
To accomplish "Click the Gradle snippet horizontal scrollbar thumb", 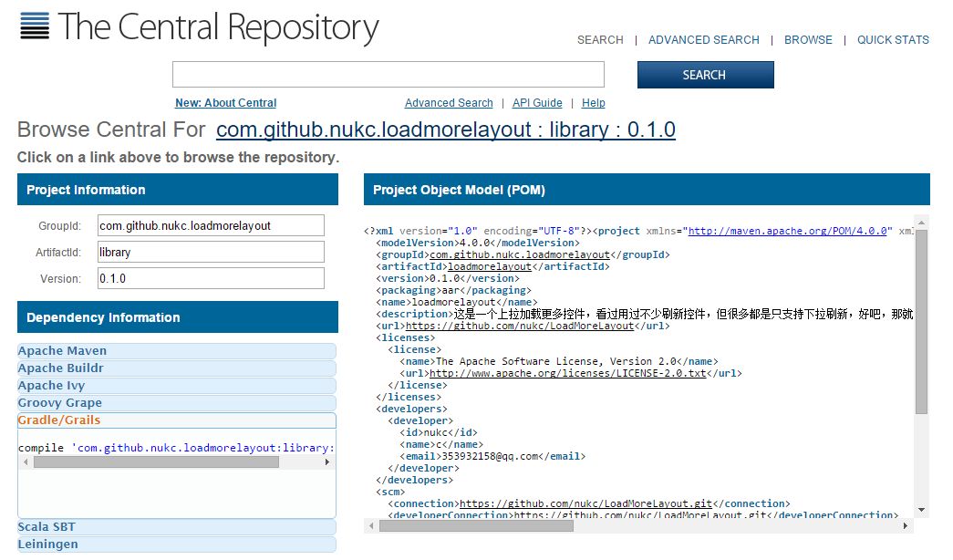I will click(x=156, y=462).
